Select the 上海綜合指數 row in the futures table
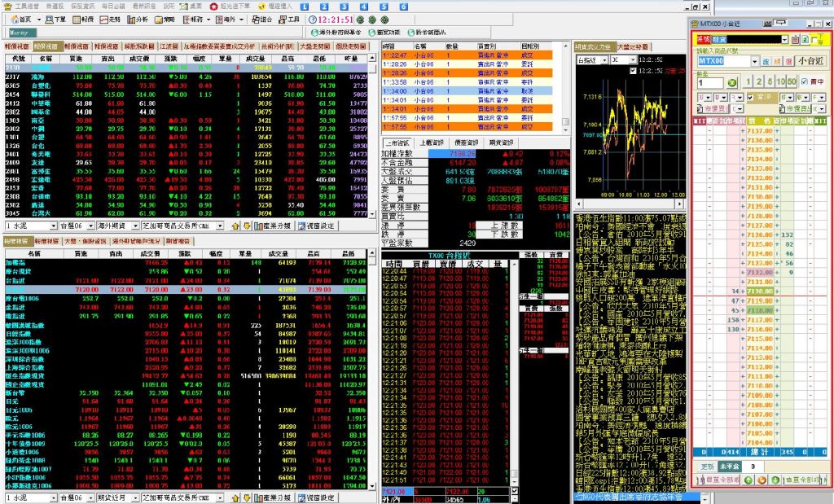This screenshot has width=834, height=504. pyautogui.click(x=186, y=367)
